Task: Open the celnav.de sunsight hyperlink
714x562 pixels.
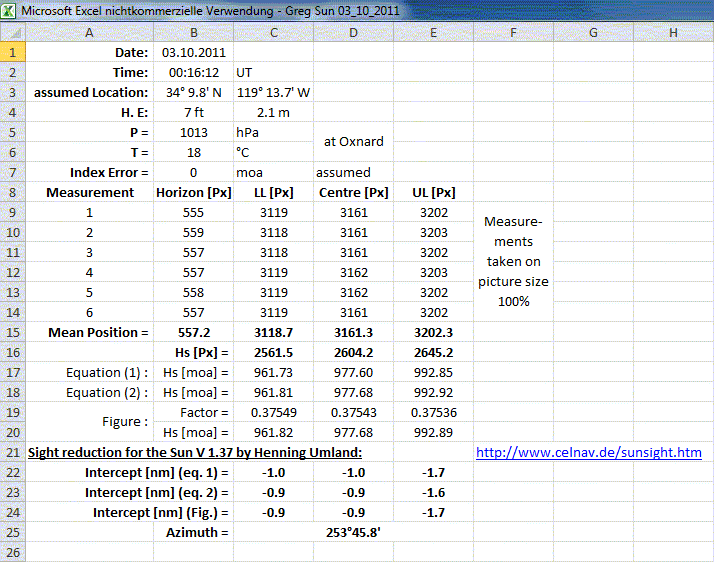Action: pos(588,452)
